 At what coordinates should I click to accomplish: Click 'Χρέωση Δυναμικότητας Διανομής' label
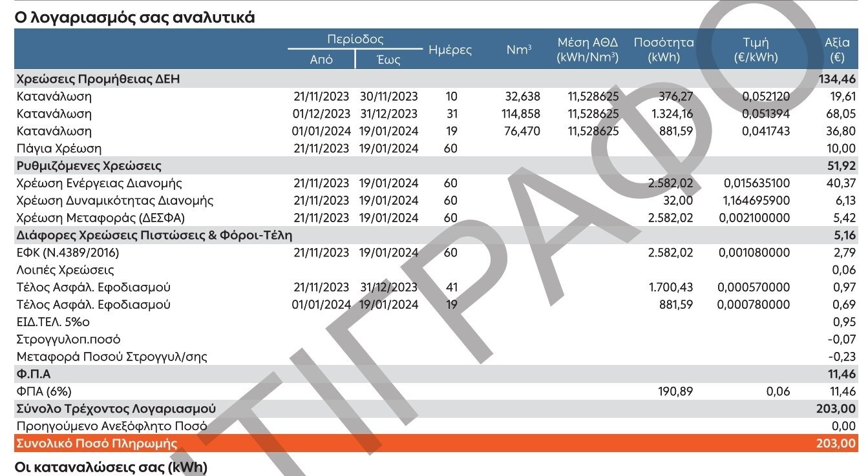tap(115, 201)
